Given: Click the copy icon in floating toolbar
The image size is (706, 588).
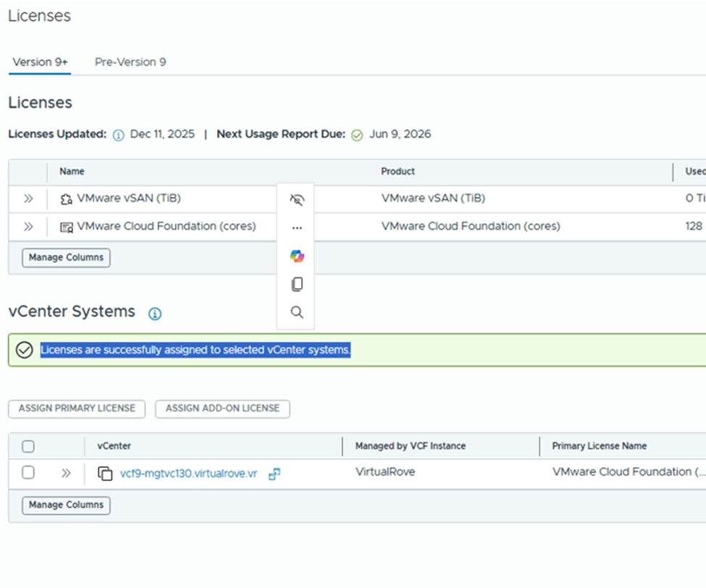Looking at the screenshot, I should point(296,285).
